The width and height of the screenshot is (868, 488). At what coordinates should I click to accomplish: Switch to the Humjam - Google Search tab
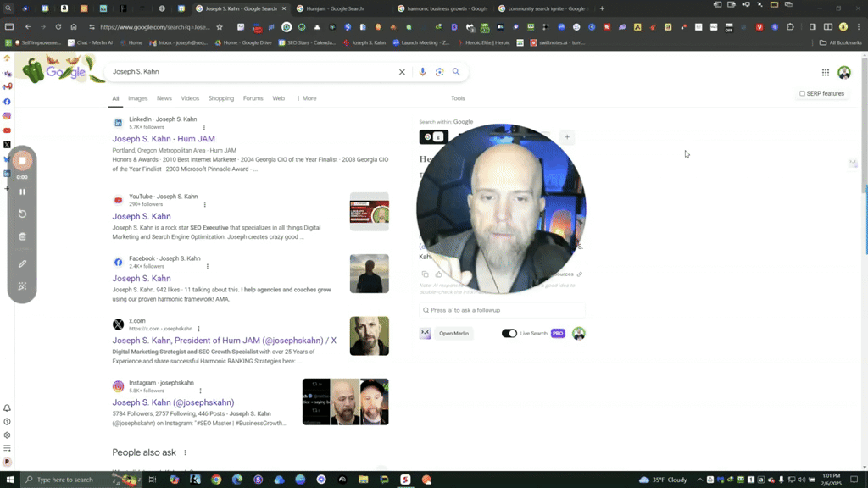[336, 8]
